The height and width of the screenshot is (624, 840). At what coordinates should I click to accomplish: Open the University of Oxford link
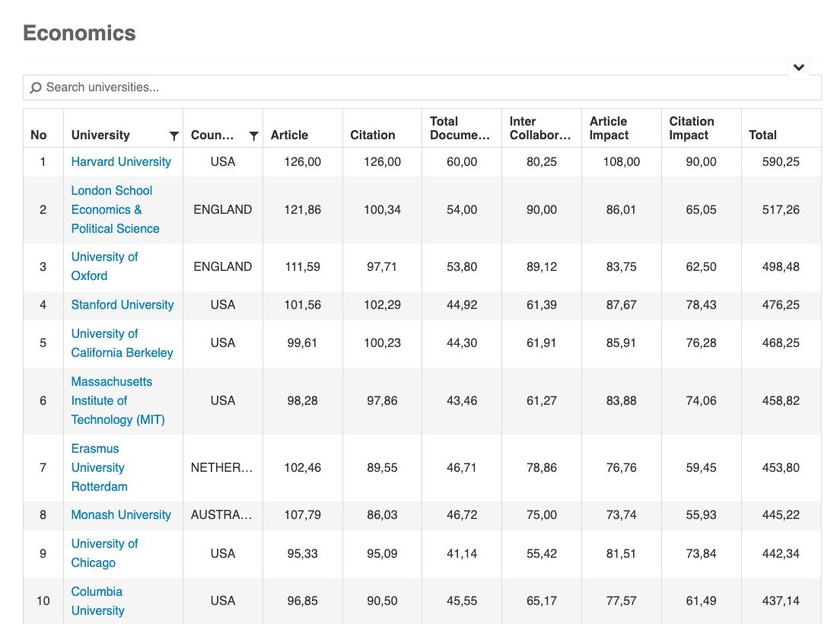104,266
